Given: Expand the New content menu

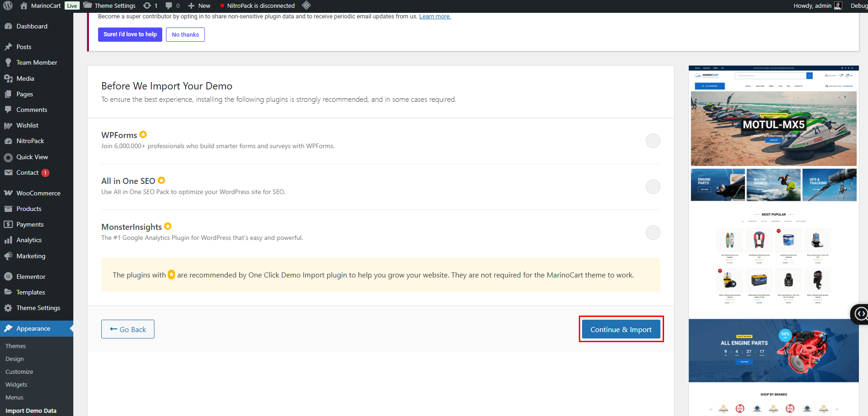Looking at the screenshot, I should (x=199, y=6).
